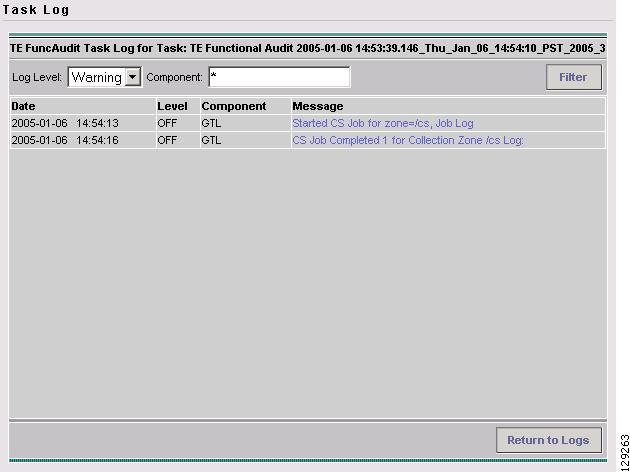Click the Level column header
The image size is (630, 472).
(x=178, y=106)
